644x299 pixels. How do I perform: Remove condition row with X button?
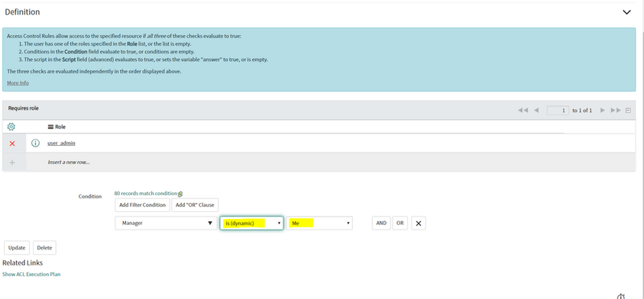coord(419,223)
